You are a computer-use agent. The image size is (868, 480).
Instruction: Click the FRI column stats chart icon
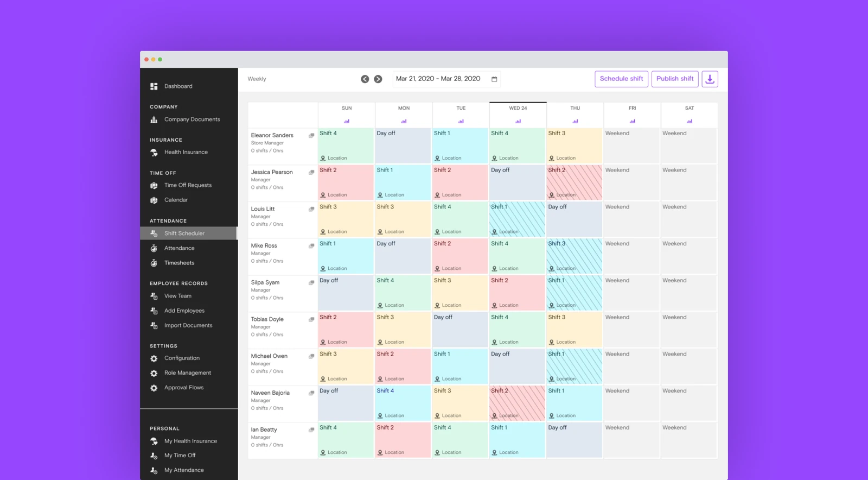633,121
